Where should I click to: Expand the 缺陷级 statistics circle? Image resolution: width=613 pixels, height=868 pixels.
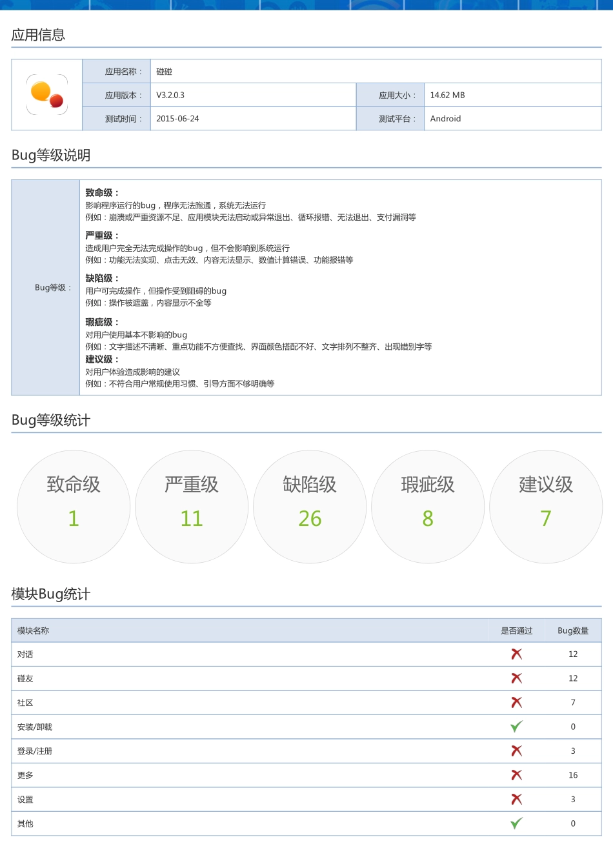(x=310, y=507)
